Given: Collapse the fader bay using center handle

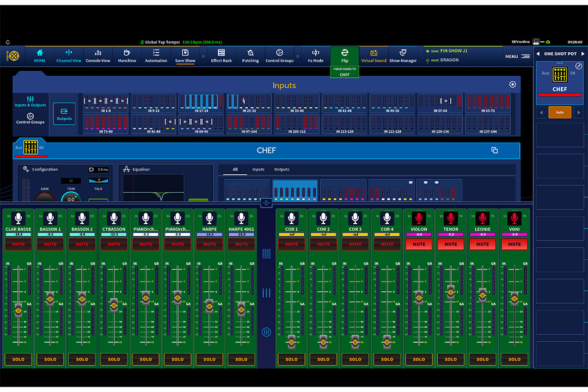Looking at the screenshot, I should point(266,203).
